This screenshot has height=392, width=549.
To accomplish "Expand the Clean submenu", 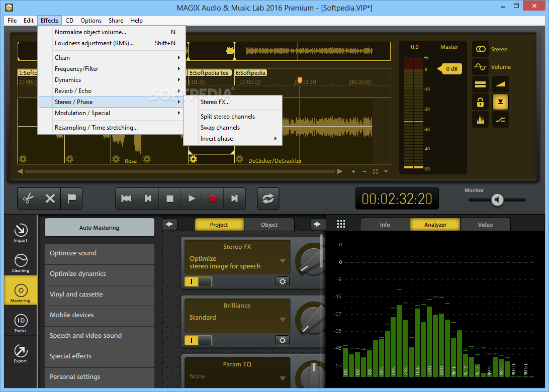I will point(111,57).
